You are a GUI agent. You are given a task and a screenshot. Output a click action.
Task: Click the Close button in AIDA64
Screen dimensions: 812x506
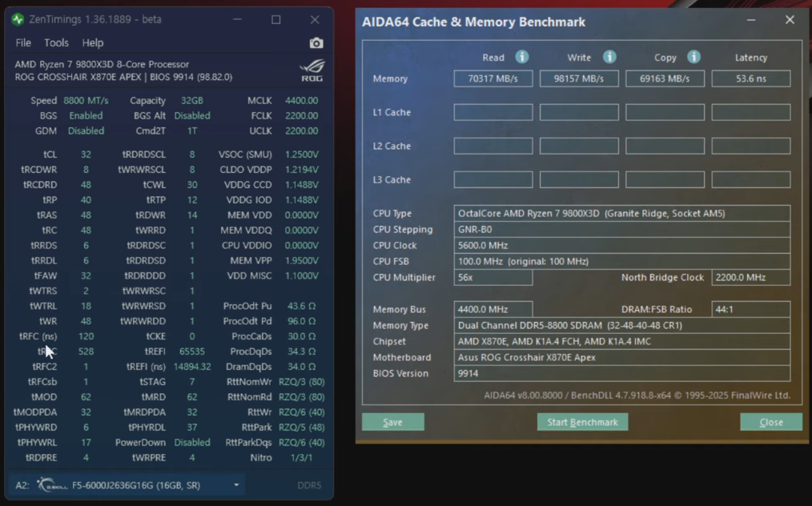click(x=771, y=422)
